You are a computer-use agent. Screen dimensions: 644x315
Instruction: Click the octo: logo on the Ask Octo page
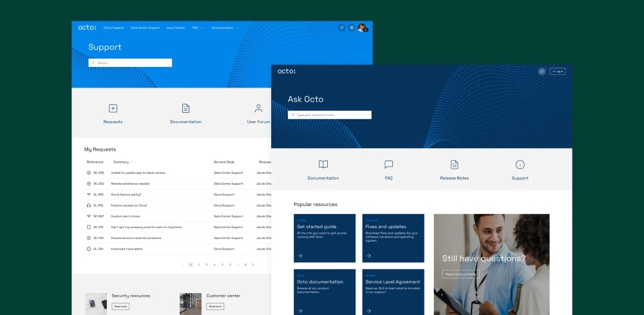tap(287, 72)
